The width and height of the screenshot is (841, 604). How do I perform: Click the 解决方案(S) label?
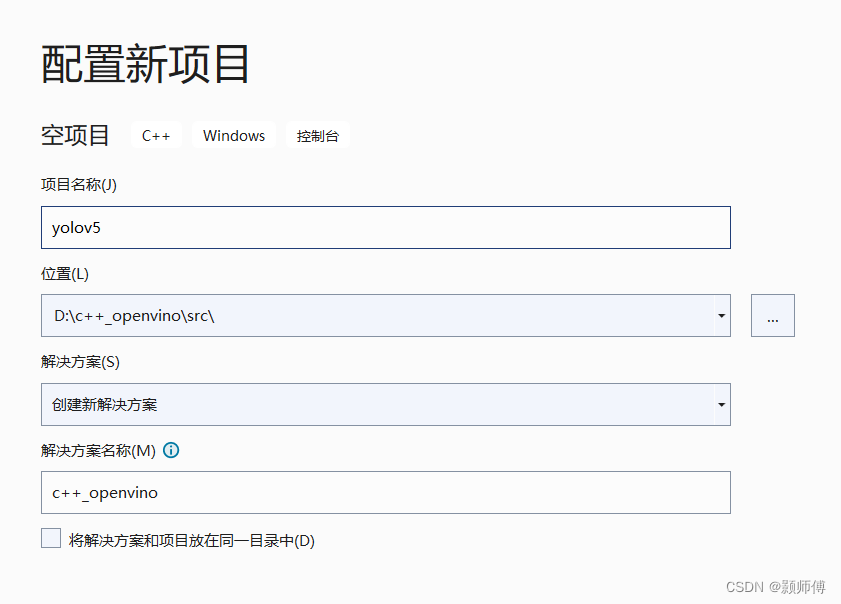(80, 362)
